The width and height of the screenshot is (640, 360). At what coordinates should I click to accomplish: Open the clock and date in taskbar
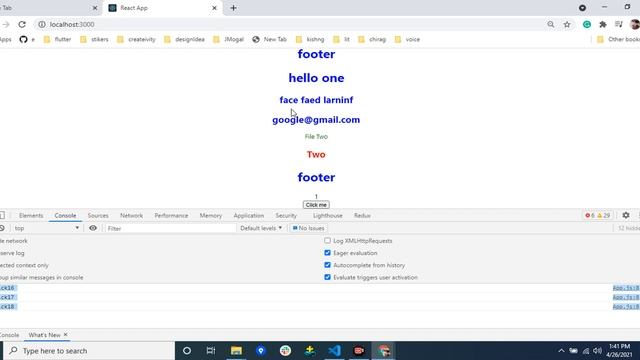click(x=619, y=351)
